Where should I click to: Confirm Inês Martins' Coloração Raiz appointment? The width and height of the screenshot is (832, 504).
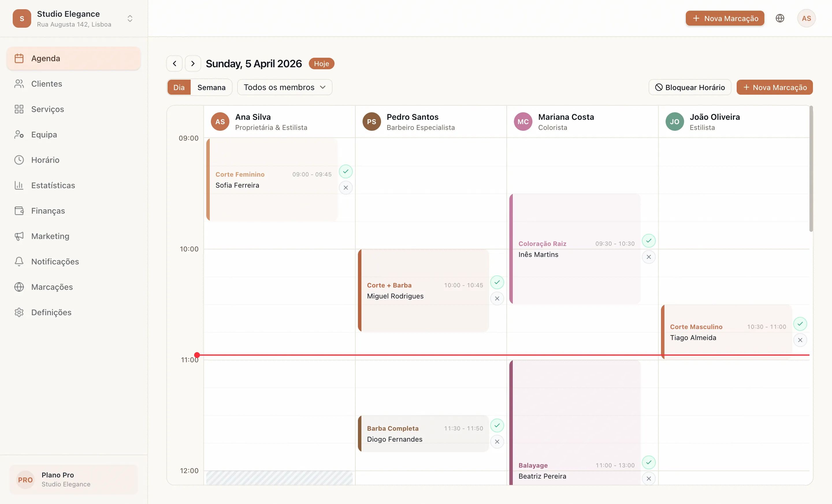649,240
